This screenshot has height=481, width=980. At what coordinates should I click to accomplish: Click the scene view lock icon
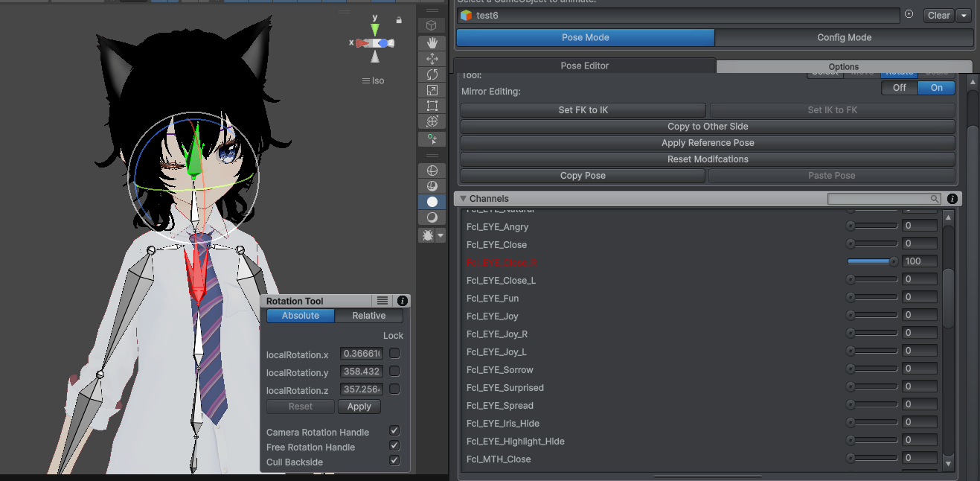click(x=399, y=20)
